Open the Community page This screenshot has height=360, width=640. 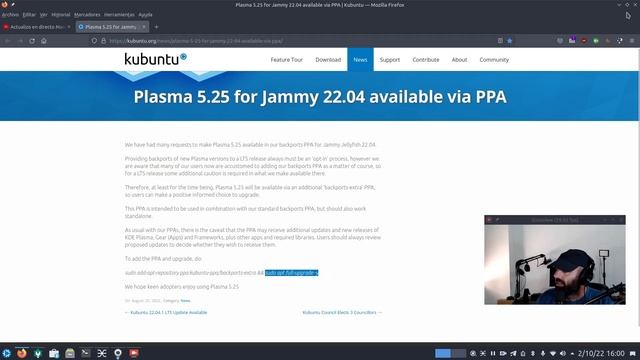(x=494, y=60)
